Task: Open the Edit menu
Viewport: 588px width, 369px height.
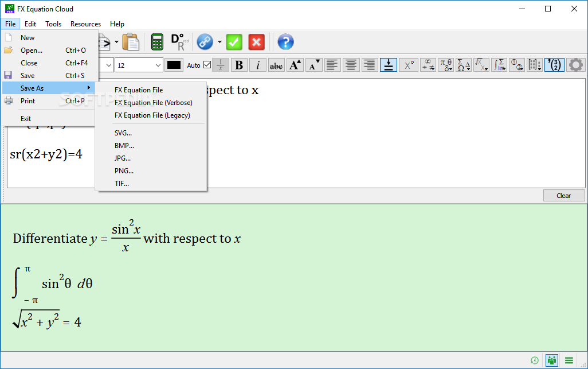Action: point(30,24)
